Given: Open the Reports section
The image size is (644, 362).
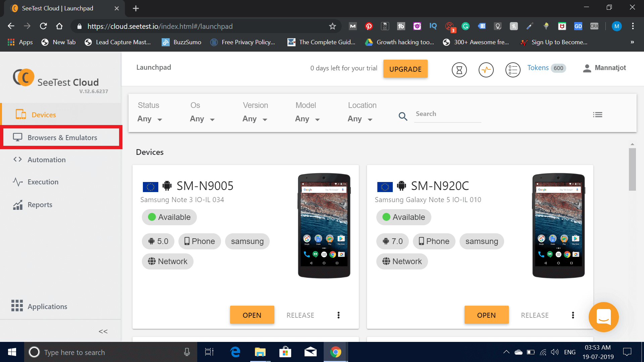Looking at the screenshot, I should 40,204.
